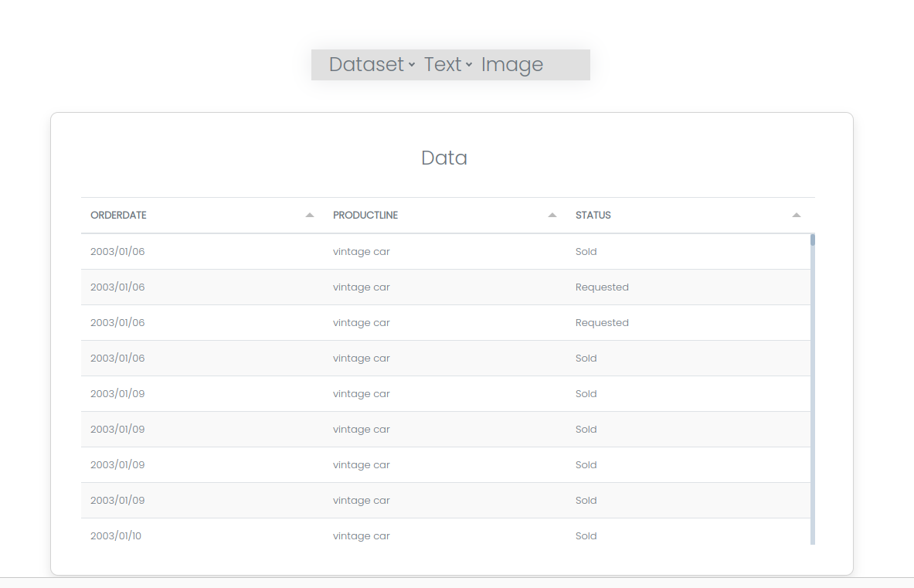914x588 pixels.
Task: Click the sort arrow in PRODUCTLINE column
Action: point(552,215)
